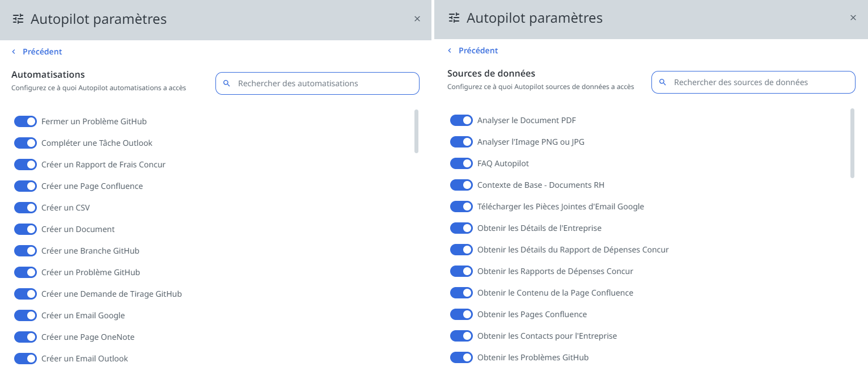Turn off the Créer un Email Outlook automation
Image resolution: width=868 pixels, height=375 pixels.
point(25,358)
